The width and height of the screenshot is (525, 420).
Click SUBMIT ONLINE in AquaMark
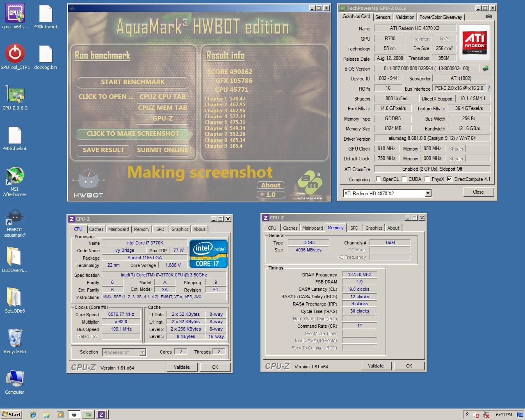click(x=162, y=150)
